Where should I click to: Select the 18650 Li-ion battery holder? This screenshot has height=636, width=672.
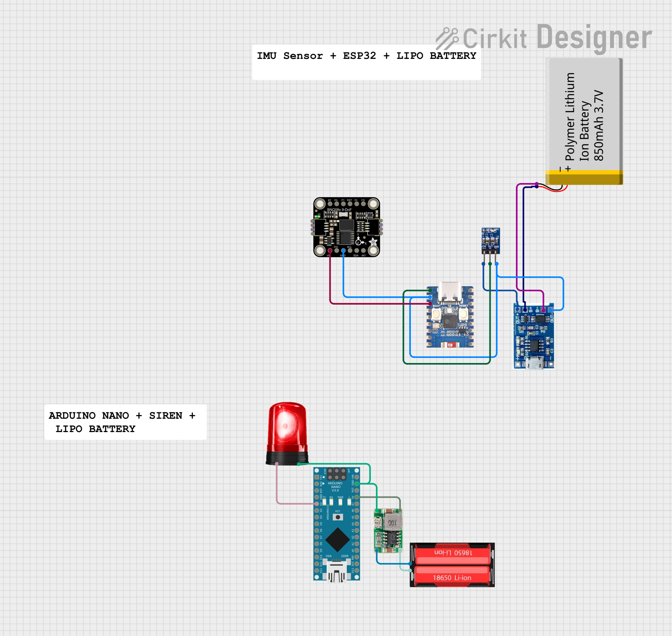click(x=452, y=565)
